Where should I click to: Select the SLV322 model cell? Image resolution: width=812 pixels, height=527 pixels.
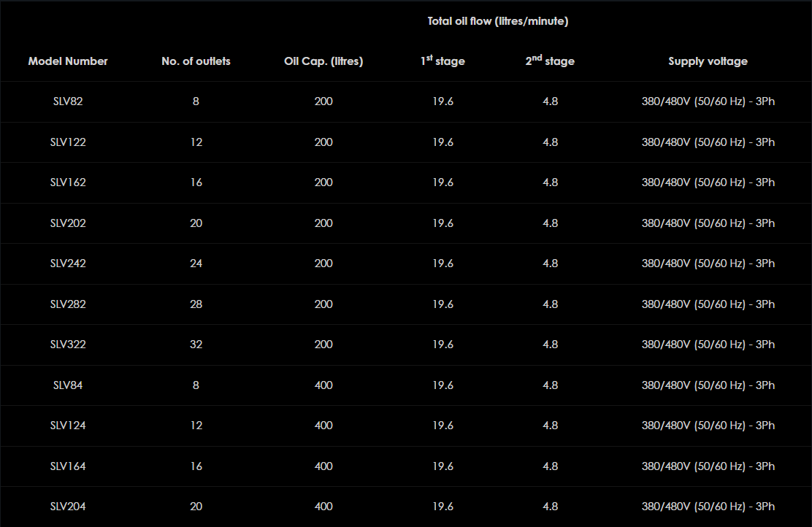tap(68, 345)
